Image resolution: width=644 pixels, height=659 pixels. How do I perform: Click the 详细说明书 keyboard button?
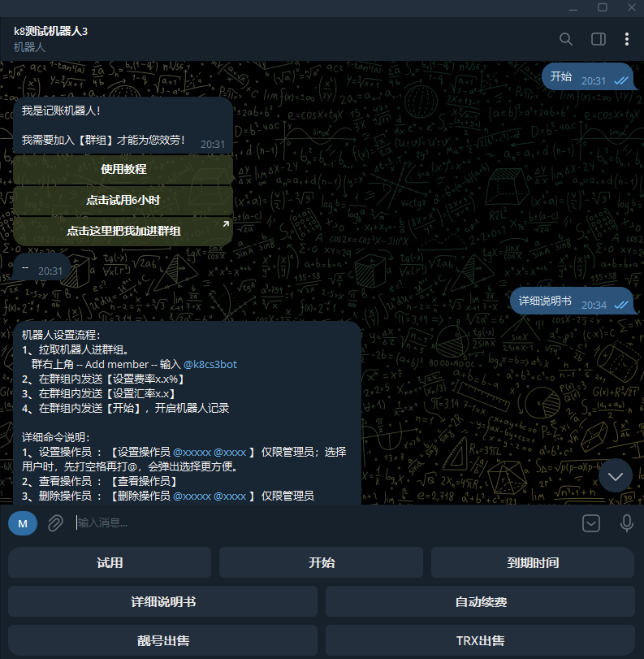coord(163,601)
